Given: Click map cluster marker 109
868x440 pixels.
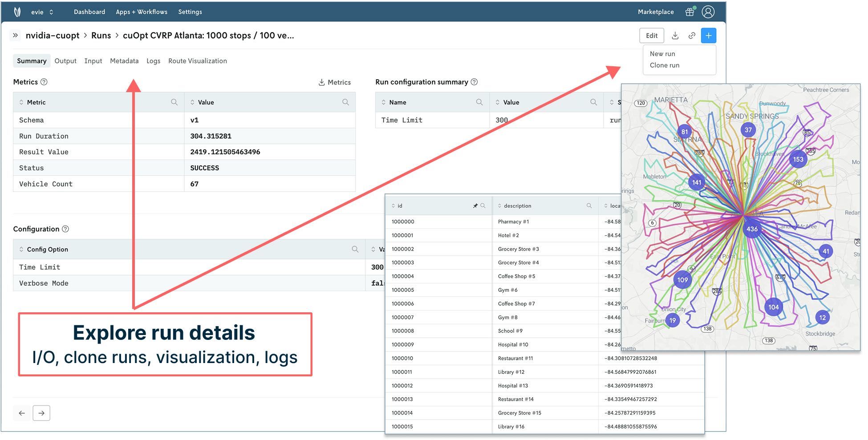Looking at the screenshot, I should 682,280.
